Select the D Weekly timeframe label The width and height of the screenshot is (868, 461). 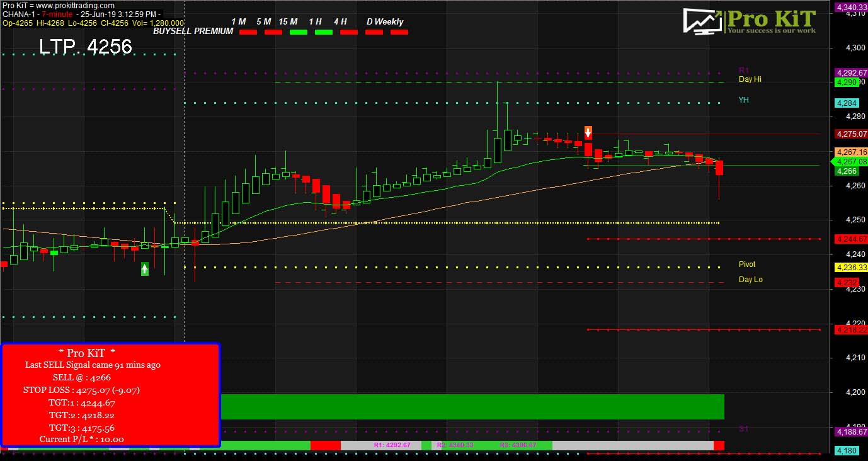(x=385, y=21)
